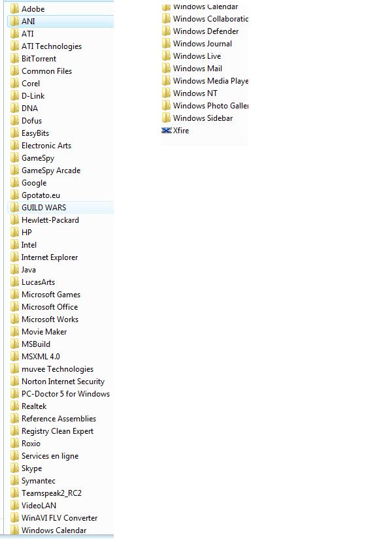This screenshot has width=392, height=539.
Task: Click the Xfire application icon
Action: (x=167, y=131)
